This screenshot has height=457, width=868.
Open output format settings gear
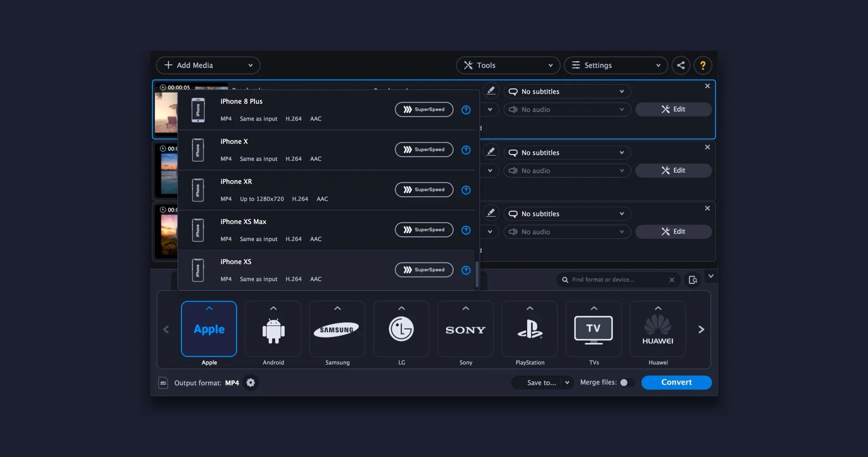click(x=250, y=383)
